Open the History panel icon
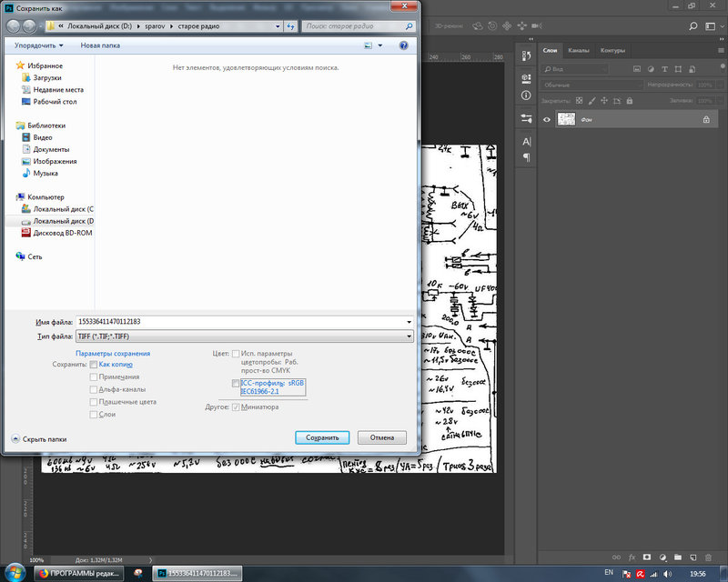 coord(526,56)
